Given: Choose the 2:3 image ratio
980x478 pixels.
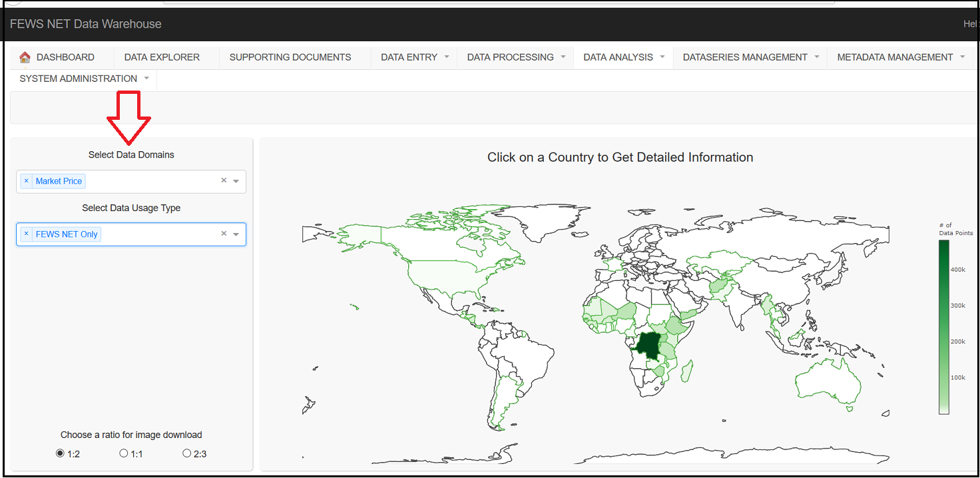Looking at the screenshot, I should click(x=187, y=453).
